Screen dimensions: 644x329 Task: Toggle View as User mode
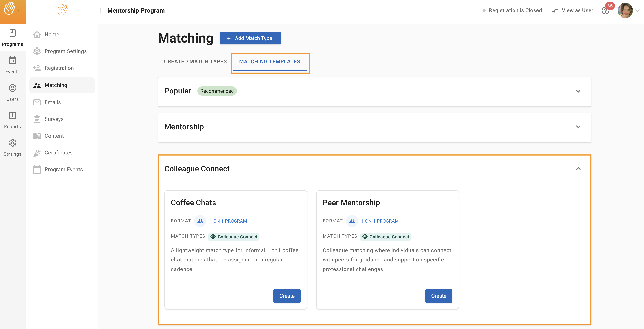[x=572, y=10]
